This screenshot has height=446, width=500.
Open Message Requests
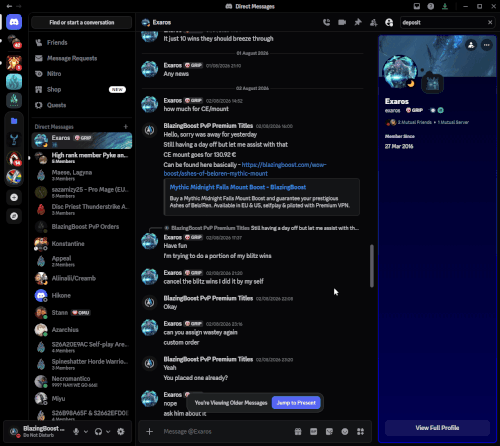pyautogui.click(x=82, y=58)
